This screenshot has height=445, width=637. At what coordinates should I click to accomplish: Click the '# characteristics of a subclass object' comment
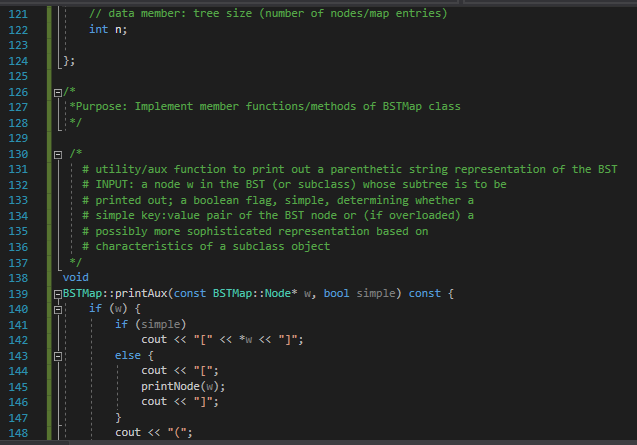click(x=206, y=246)
